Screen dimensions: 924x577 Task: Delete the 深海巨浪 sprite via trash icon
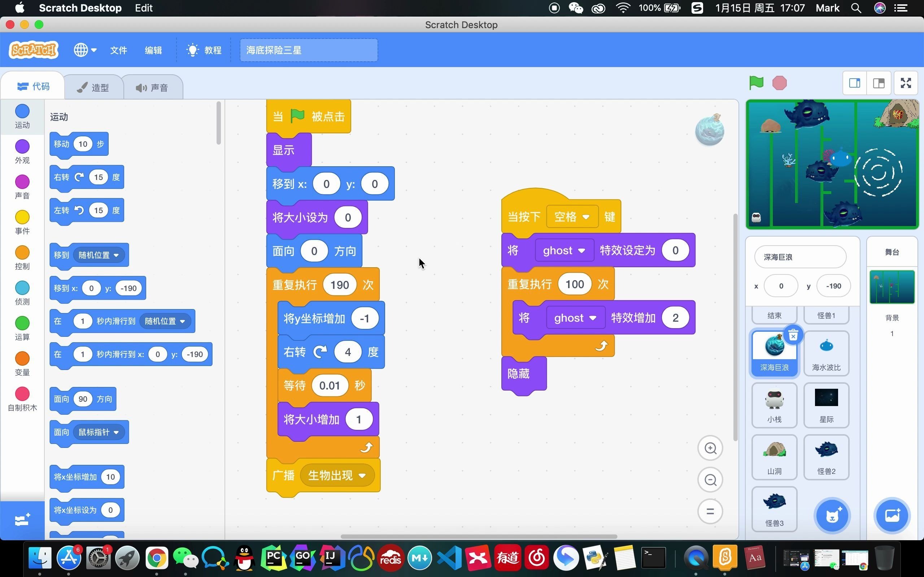(x=793, y=336)
